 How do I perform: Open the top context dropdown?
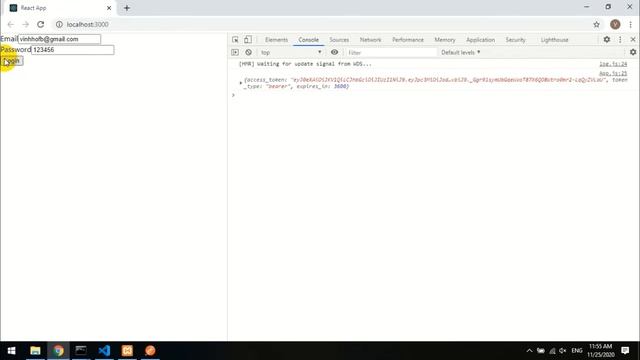pyautogui.click(x=291, y=52)
